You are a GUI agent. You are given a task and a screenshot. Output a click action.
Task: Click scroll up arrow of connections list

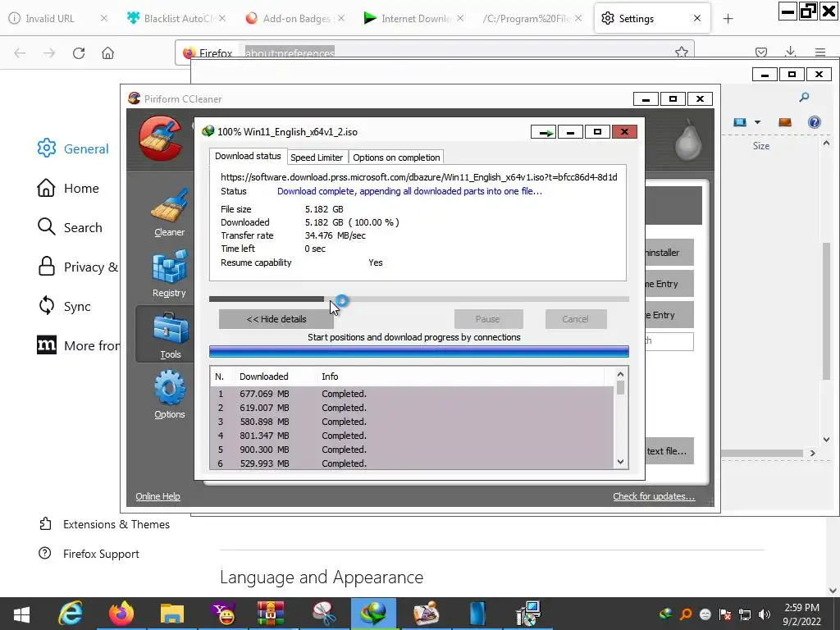[x=620, y=375]
